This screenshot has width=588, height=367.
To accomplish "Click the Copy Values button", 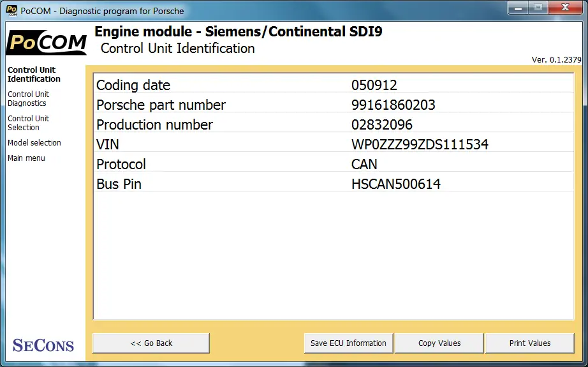I will pos(439,343).
